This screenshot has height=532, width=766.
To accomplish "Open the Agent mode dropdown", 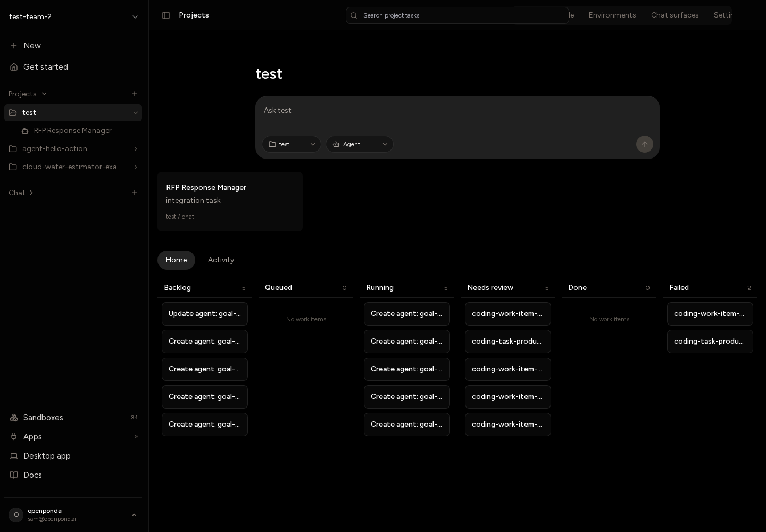I will click(360, 144).
